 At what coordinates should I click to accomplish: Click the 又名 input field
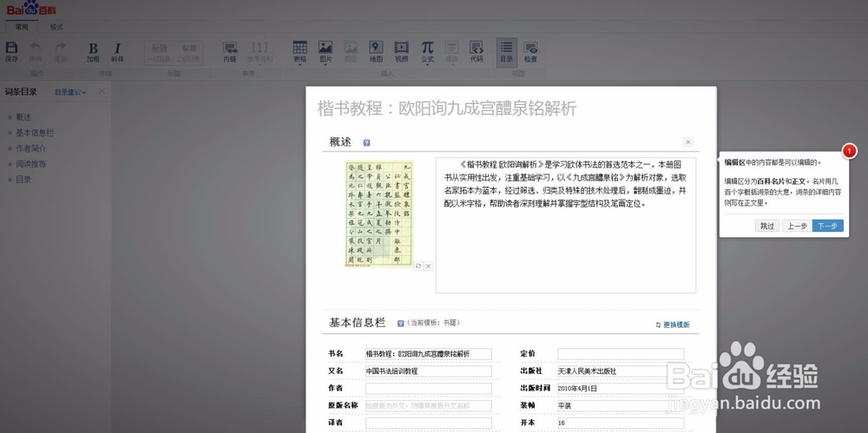[x=429, y=371]
